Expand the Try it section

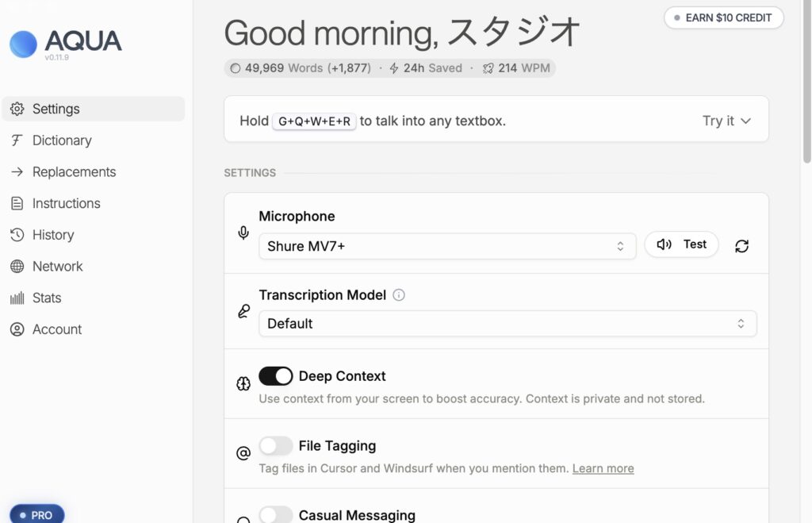pos(726,121)
